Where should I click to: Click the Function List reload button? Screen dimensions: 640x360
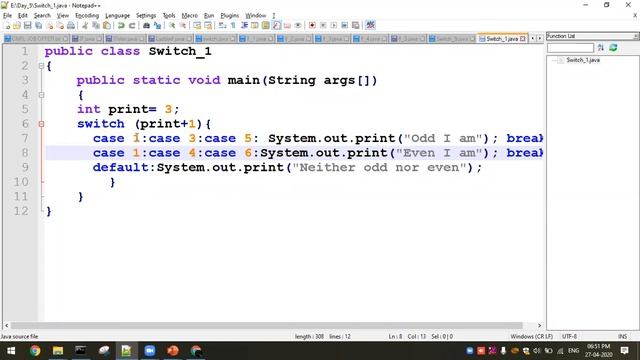coord(613,48)
